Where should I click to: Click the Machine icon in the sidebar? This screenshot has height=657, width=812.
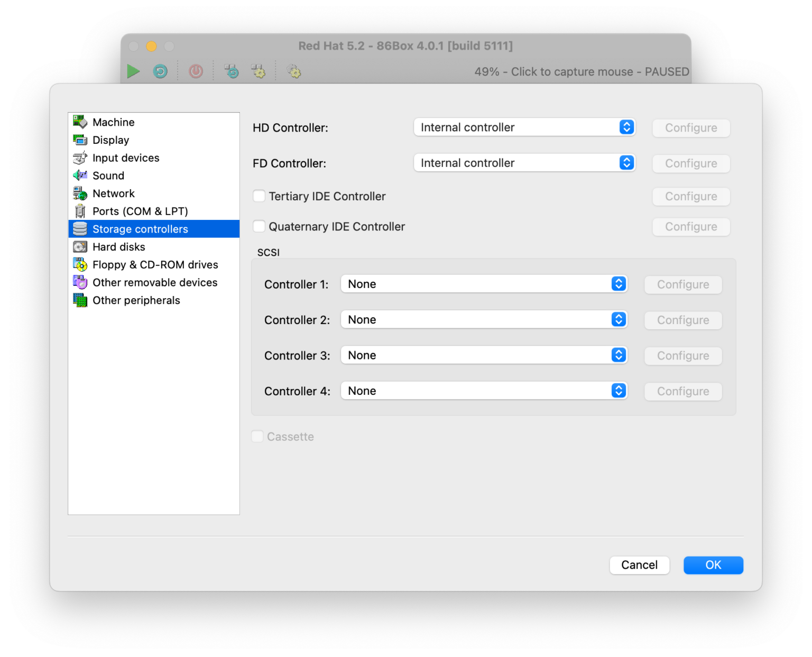click(x=80, y=122)
